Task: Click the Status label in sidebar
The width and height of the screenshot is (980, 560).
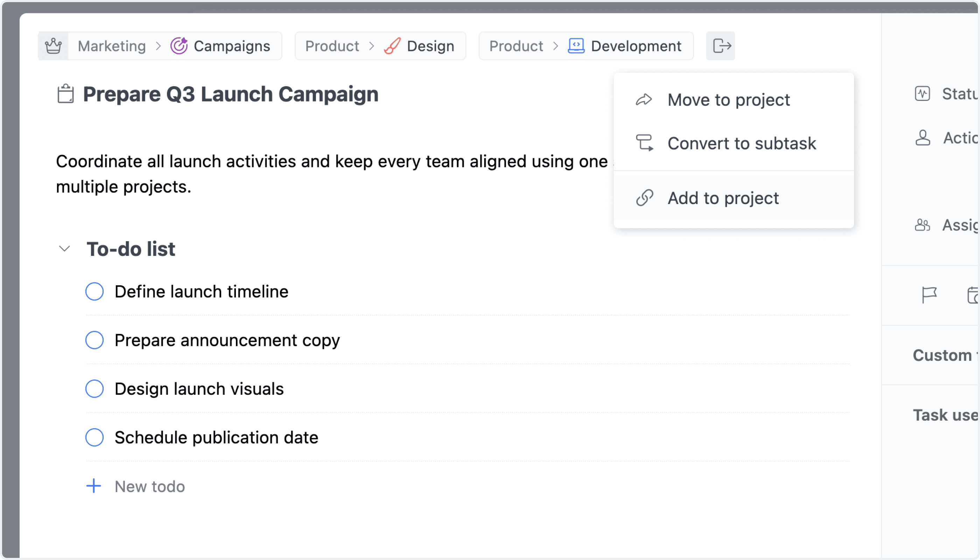Action: (x=960, y=94)
